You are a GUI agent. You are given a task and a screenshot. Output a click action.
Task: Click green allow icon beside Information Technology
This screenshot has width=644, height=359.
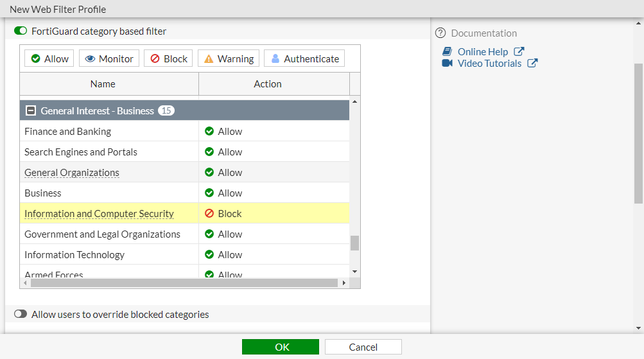pos(209,255)
